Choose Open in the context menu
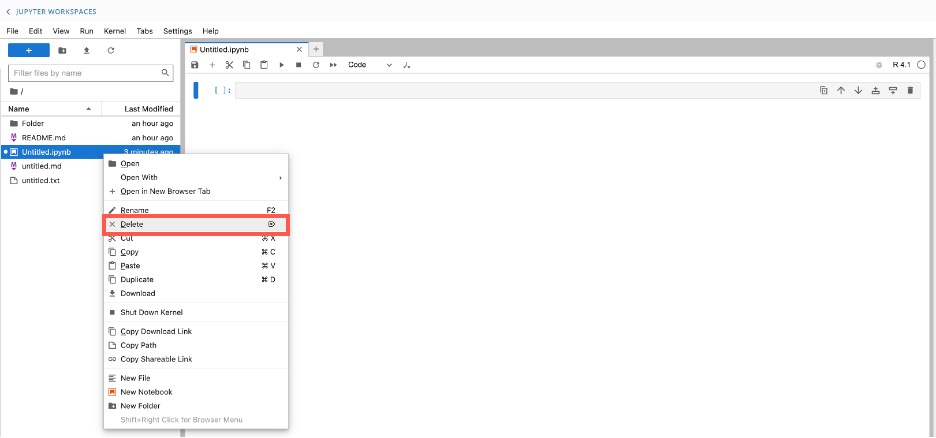The width and height of the screenshot is (936, 438). click(196, 164)
